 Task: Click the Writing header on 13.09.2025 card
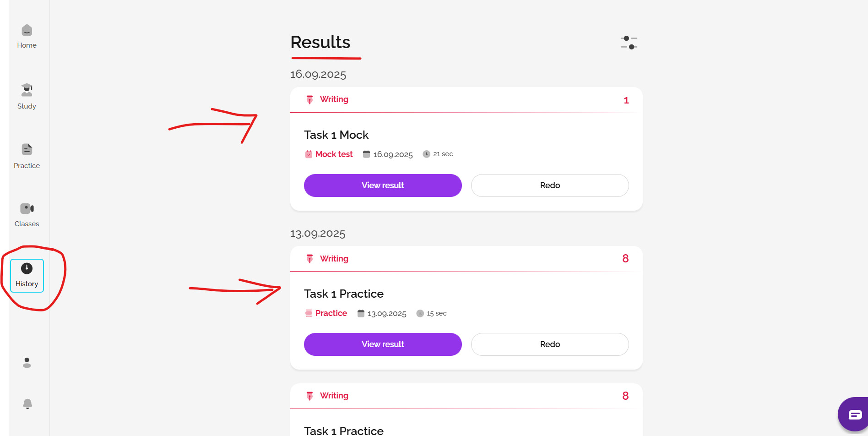334,259
